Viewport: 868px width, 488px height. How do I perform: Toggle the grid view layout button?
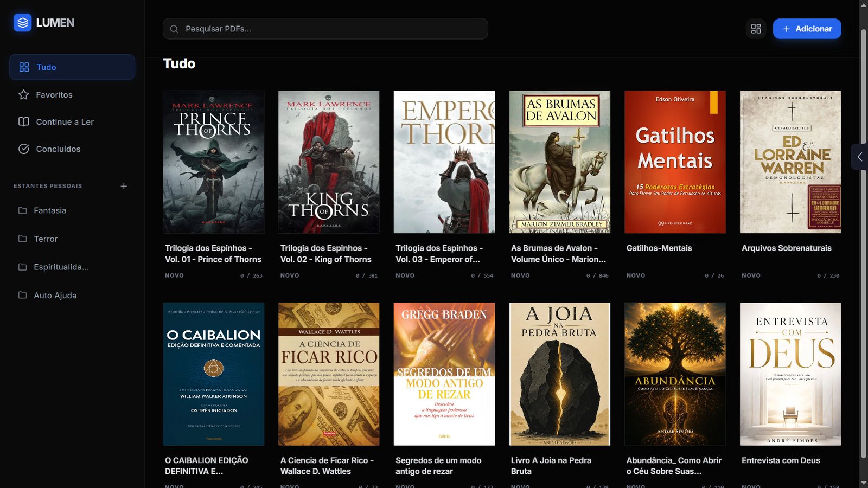[756, 29]
